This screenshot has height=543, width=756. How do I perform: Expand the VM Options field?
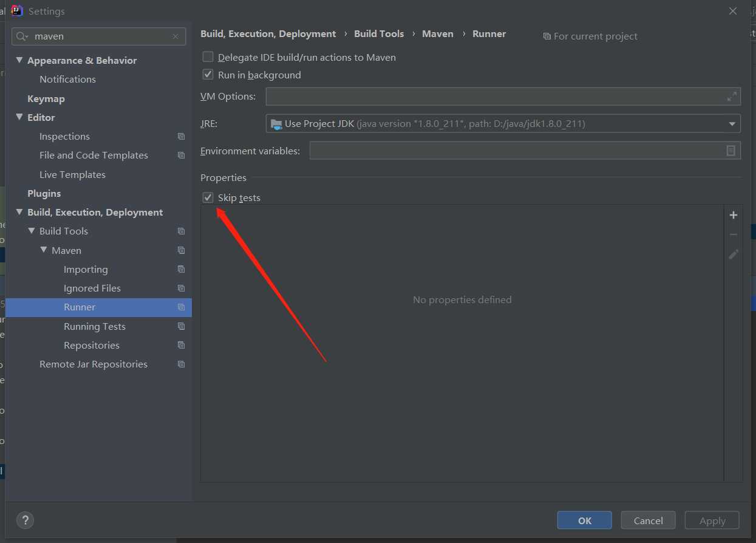[732, 96]
